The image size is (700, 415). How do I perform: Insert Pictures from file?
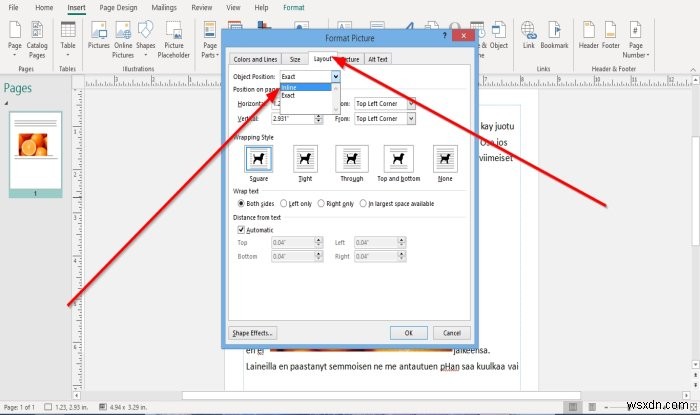pos(98,36)
